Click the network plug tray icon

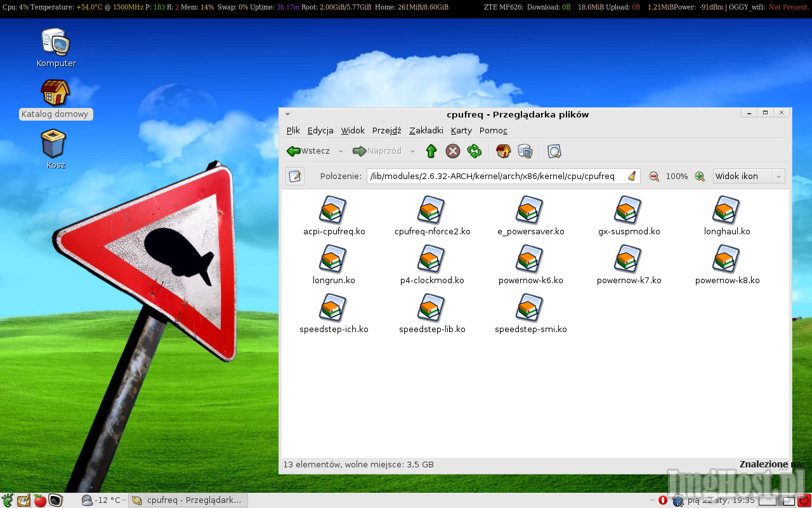click(x=678, y=501)
